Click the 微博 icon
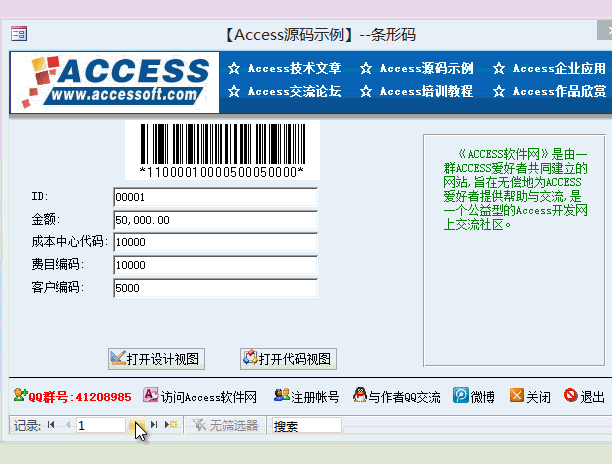612x464 pixels. click(x=461, y=395)
